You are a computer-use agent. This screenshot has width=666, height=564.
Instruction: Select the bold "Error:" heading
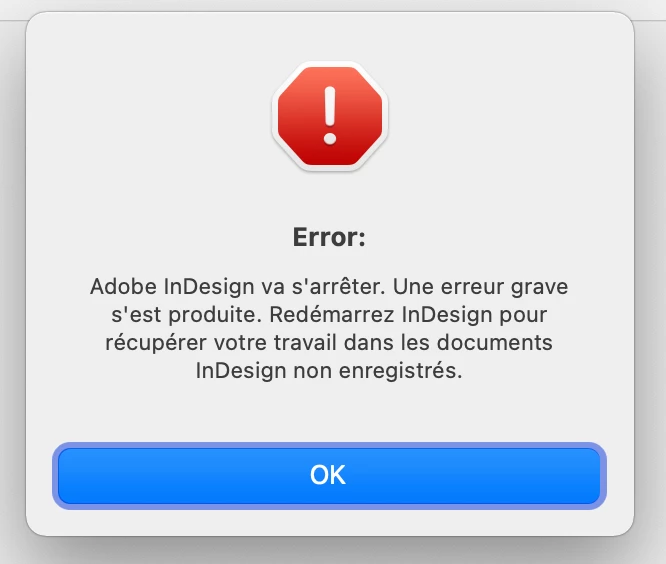[x=329, y=237]
